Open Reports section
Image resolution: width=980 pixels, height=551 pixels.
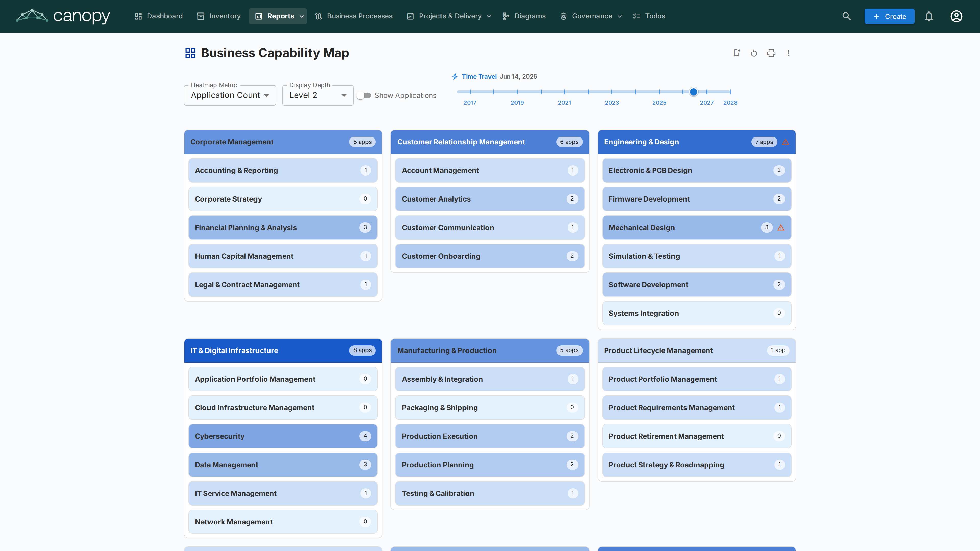click(278, 16)
